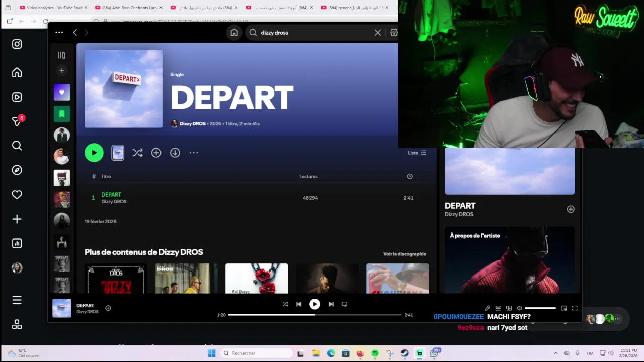Seek on the track progress bar
This screenshot has height=362, width=644.
[315, 315]
